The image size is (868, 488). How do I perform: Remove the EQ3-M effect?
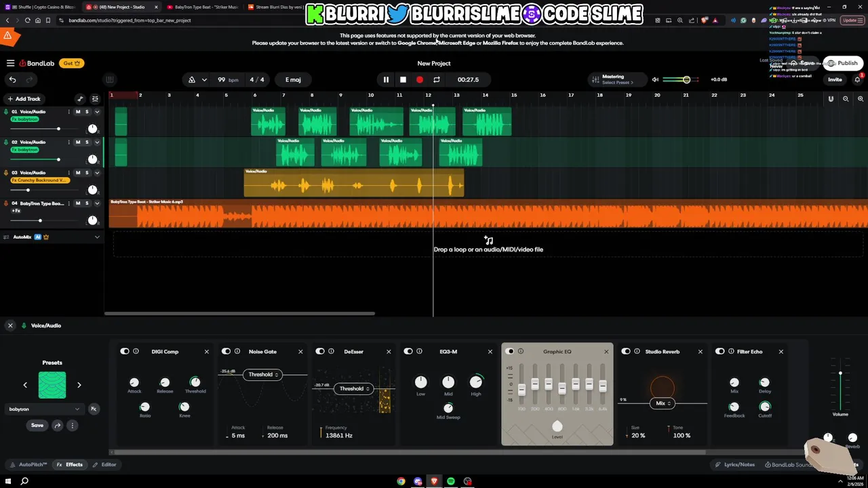490,352
